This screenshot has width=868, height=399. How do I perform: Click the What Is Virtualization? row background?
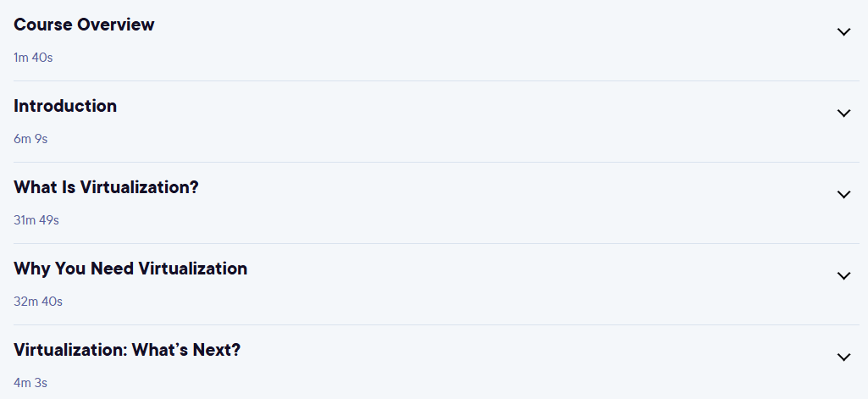(436, 203)
